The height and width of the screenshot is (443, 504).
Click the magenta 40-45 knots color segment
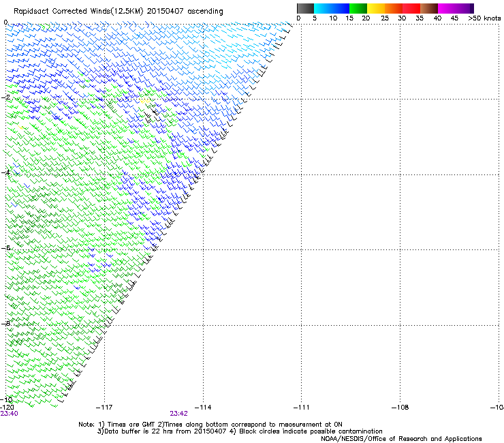tap(447, 8)
